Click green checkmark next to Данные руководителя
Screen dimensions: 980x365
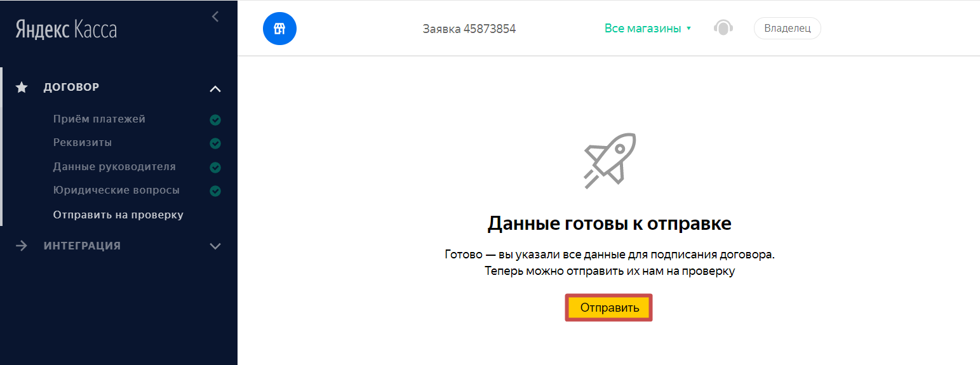[215, 168]
